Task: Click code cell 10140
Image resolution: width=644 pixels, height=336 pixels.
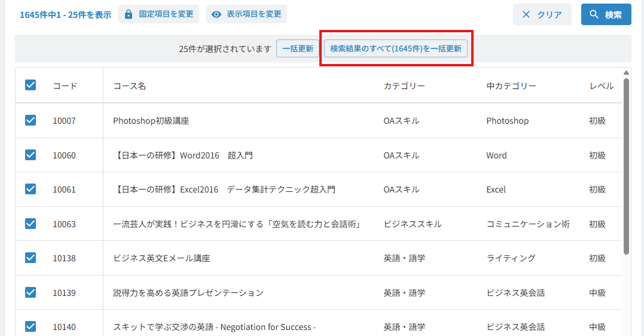Action: 64,327
